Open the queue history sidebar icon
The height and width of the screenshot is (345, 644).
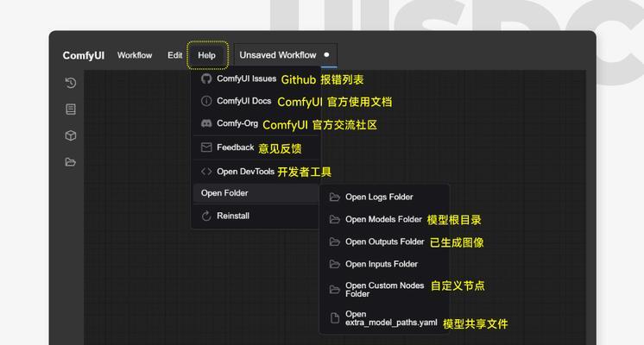click(71, 83)
